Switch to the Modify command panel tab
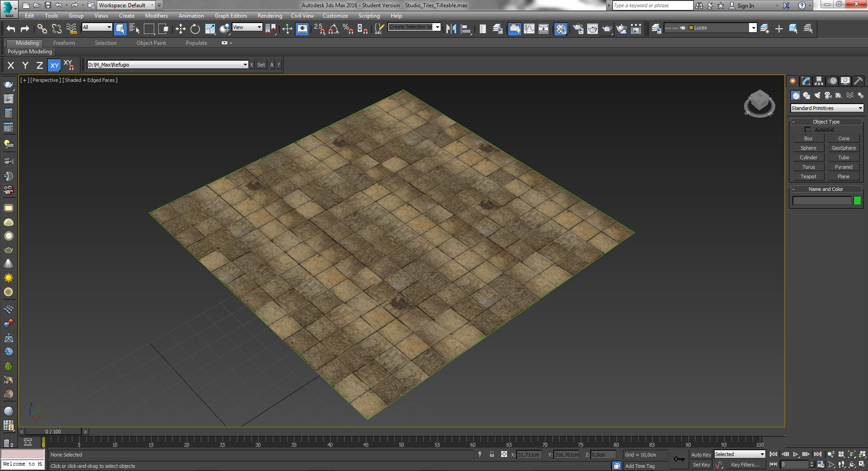Viewport: 868px width, 471px height. tap(806, 81)
